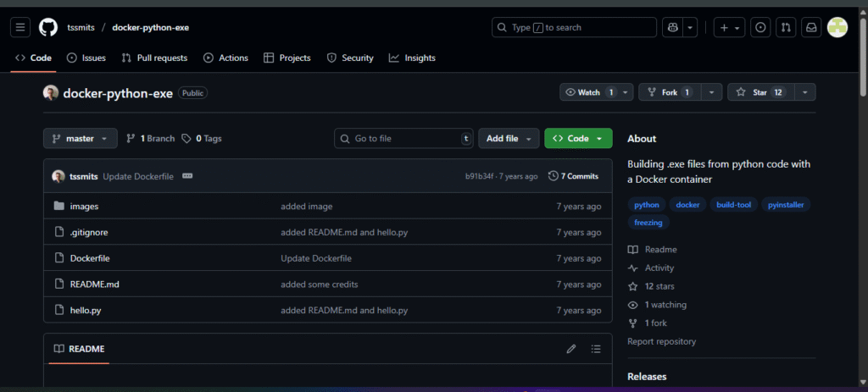The image size is (868, 392).
Task: View the 1 Branch link
Action: (x=151, y=138)
